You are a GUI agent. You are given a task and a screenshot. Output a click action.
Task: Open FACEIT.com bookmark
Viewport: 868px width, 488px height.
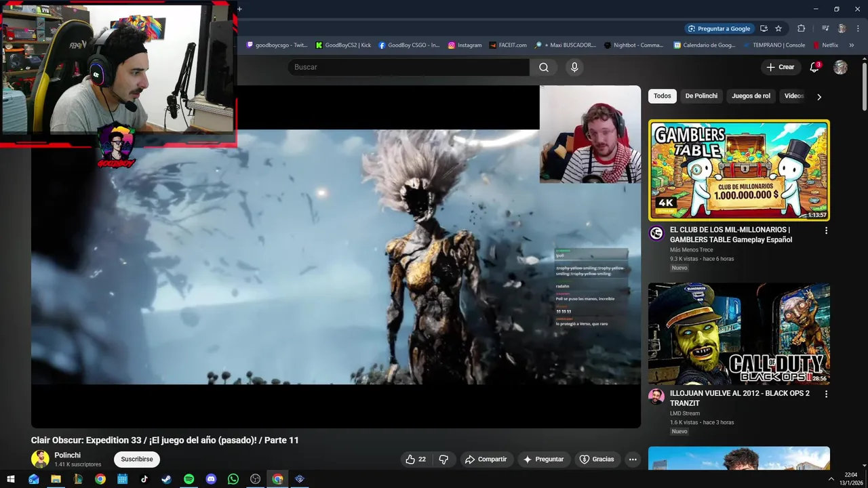(x=507, y=45)
